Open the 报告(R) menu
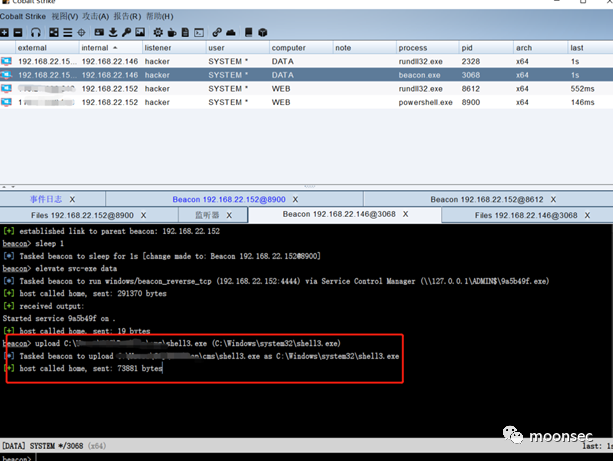 pyautogui.click(x=127, y=16)
